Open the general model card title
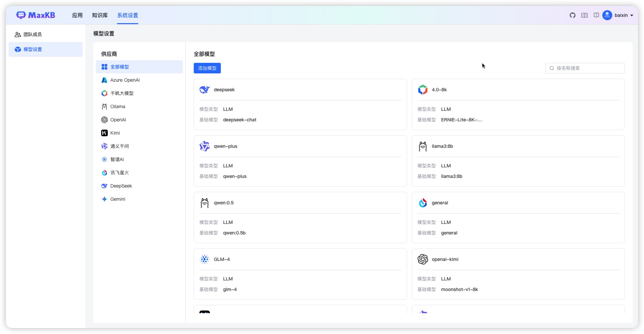 [x=440, y=203]
